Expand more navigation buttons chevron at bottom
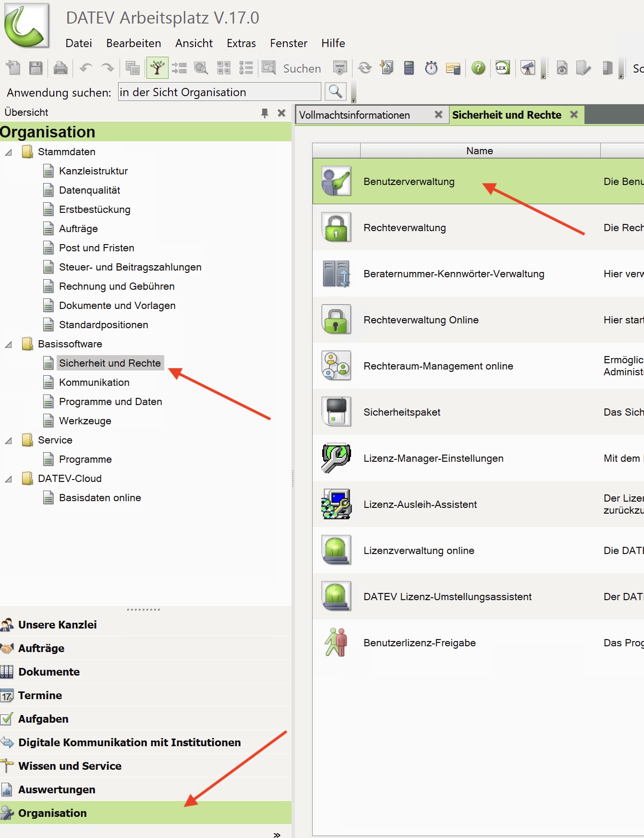Screen dimensions: 644x838 [277, 835]
